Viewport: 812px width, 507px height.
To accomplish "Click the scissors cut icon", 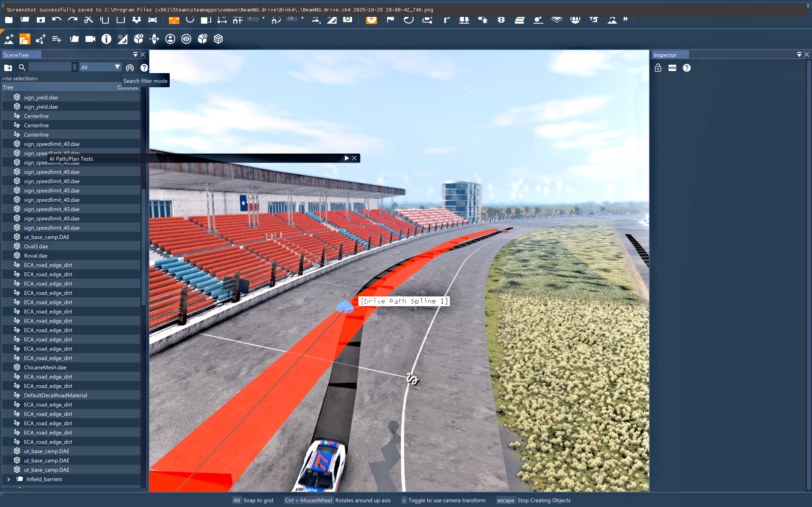I will tap(88, 19).
